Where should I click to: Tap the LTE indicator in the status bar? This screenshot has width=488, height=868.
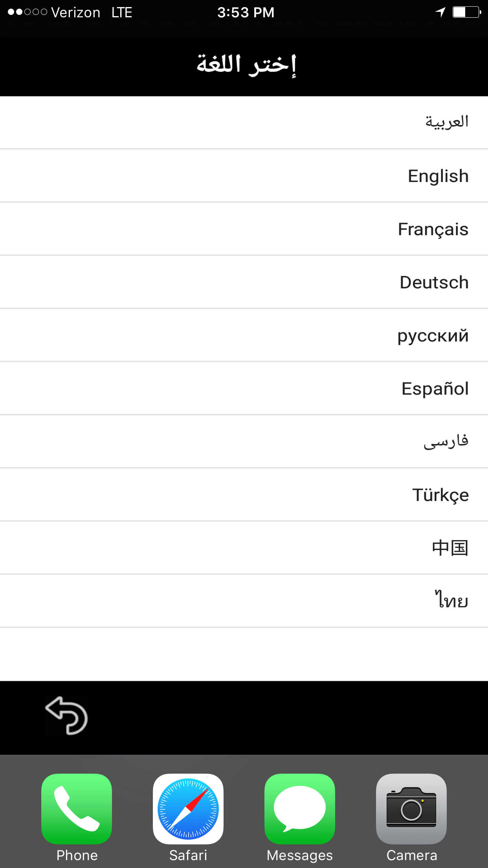pos(121,12)
